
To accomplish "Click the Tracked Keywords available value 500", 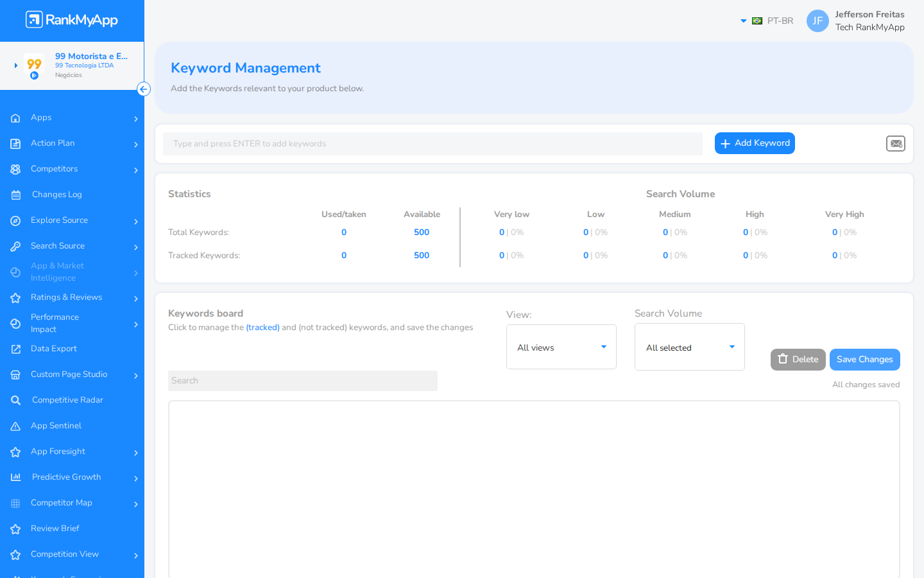I will click(x=422, y=256).
